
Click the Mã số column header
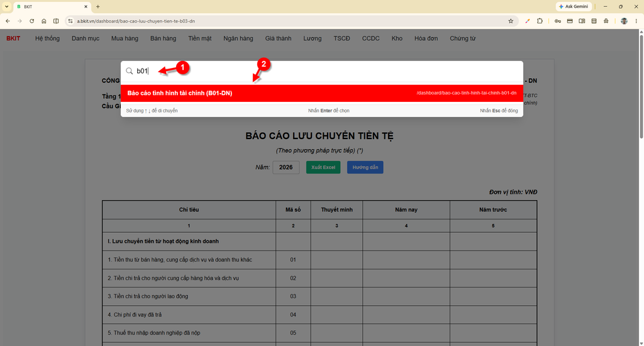[293, 209]
